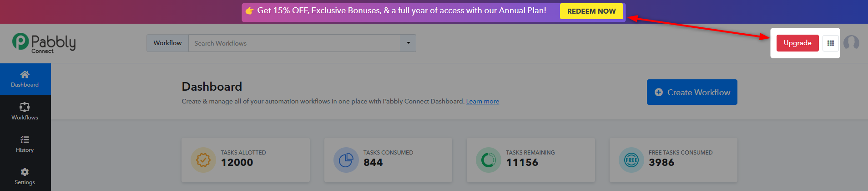Click the Search Workflows input field
This screenshot has height=191, width=868.
[x=294, y=43]
